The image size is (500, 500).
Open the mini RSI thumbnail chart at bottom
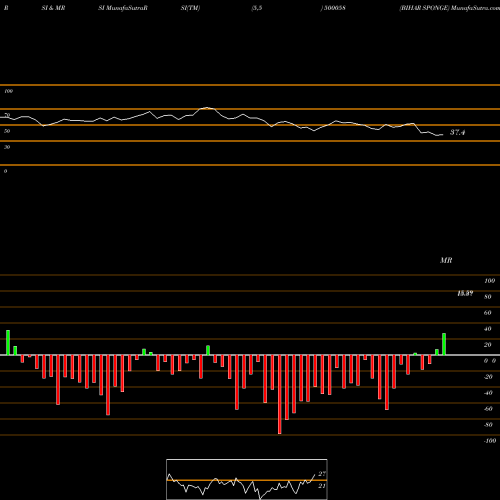(247, 479)
